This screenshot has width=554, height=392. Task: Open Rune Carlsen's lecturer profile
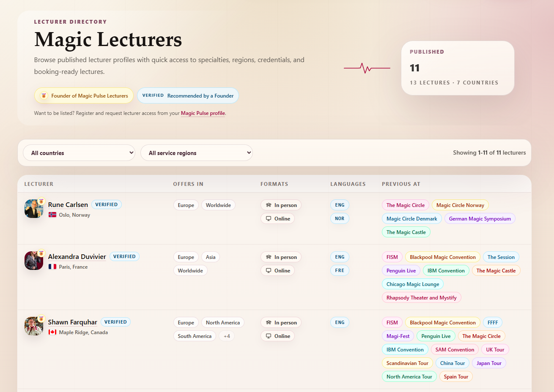[68, 204]
